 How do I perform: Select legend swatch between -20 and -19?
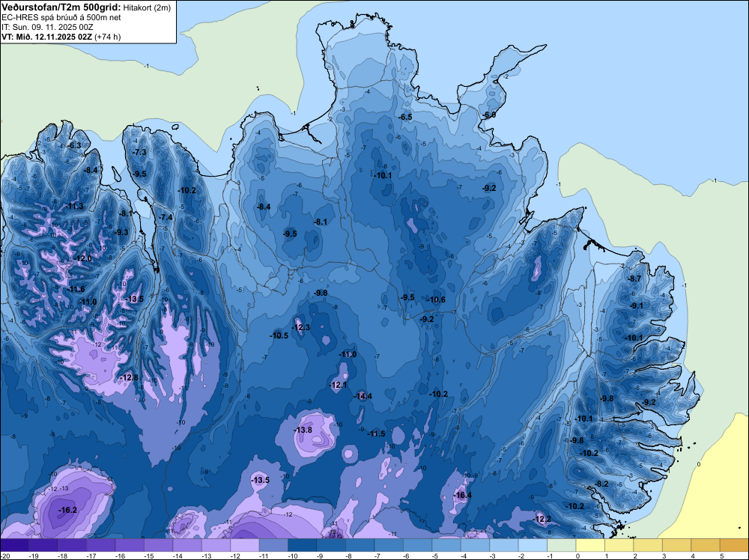pos(14,545)
